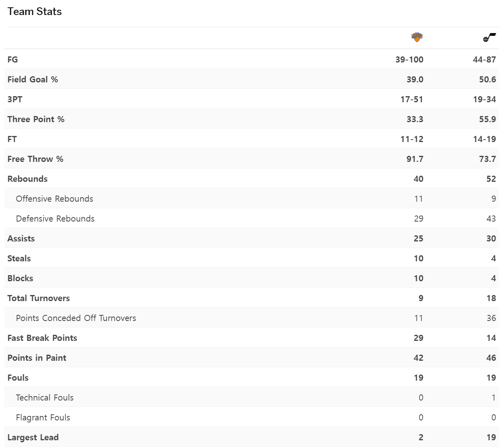Select the Technical Fouls sub-row

pos(252,397)
